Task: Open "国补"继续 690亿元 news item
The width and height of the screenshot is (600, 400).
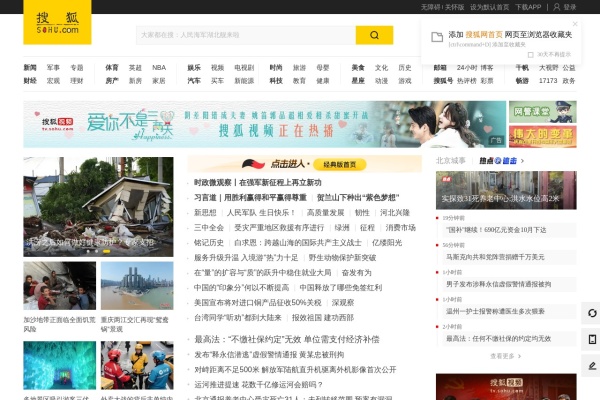Action: click(496, 230)
